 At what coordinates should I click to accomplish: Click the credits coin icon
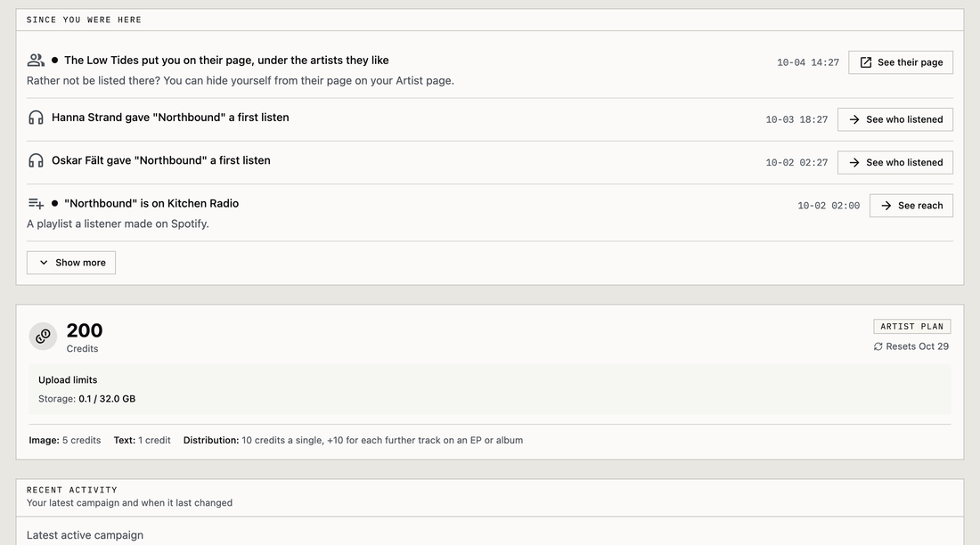coord(43,337)
